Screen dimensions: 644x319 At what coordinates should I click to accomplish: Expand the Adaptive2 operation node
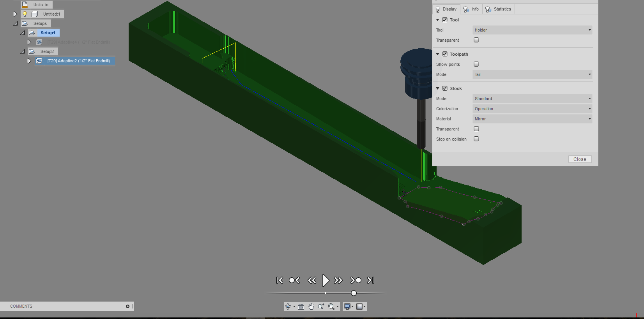29,61
